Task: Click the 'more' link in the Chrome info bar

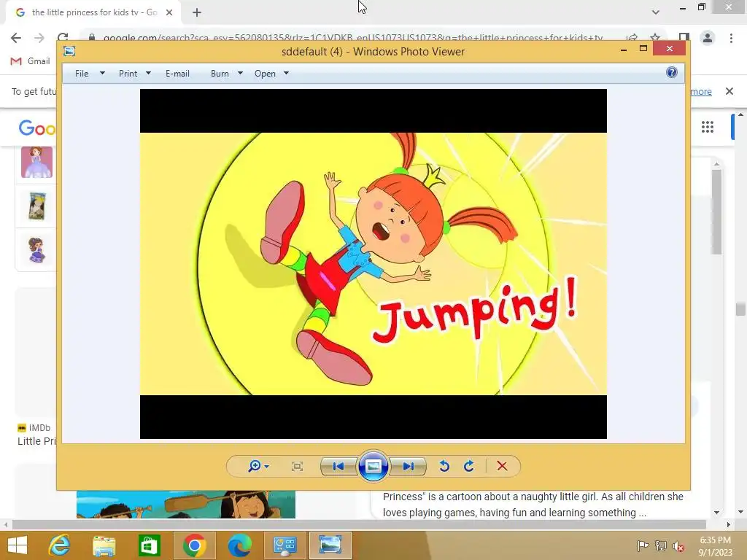Action: (x=701, y=91)
